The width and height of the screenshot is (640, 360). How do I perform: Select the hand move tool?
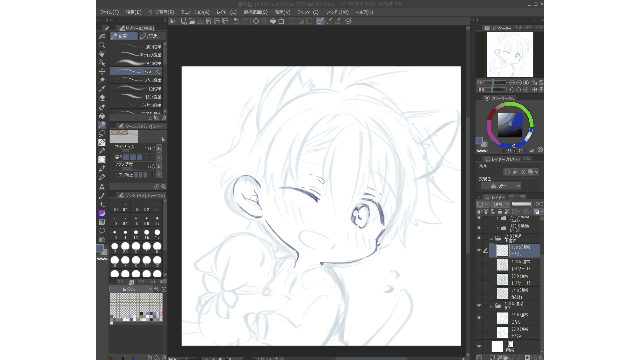[x=102, y=54]
